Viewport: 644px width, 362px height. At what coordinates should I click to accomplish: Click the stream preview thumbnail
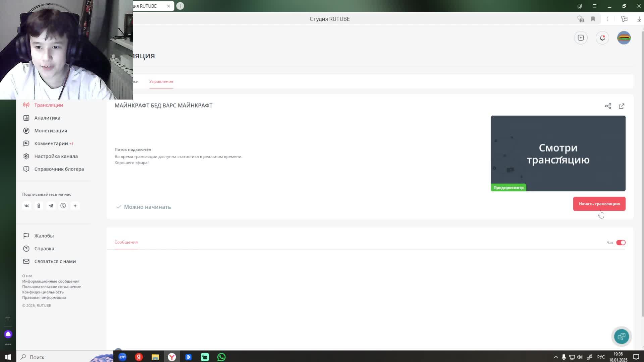558,154
